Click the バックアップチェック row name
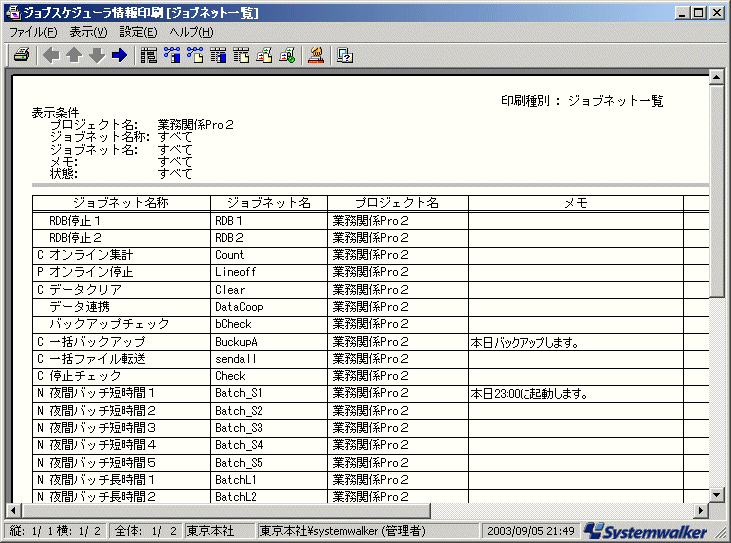Image resolution: width=731 pixels, height=543 pixels. coord(109,324)
